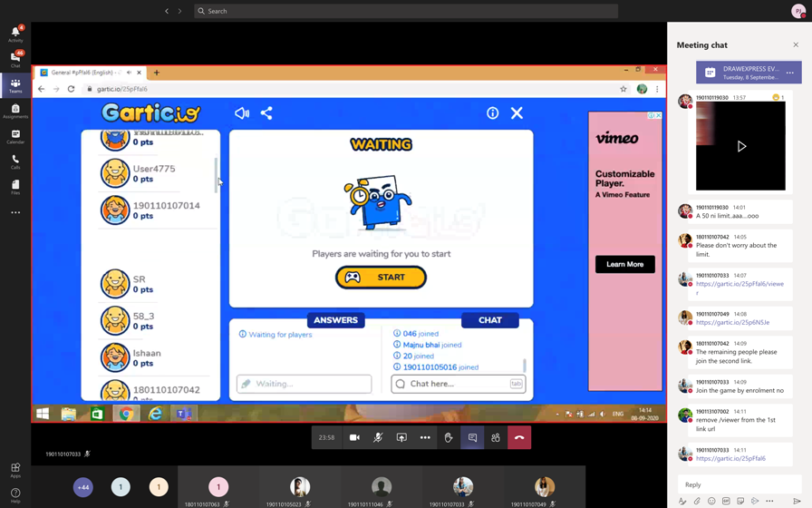This screenshot has height=508, width=812.
Task: Open Calendar in Teams sidebar
Action: [15, 136]
